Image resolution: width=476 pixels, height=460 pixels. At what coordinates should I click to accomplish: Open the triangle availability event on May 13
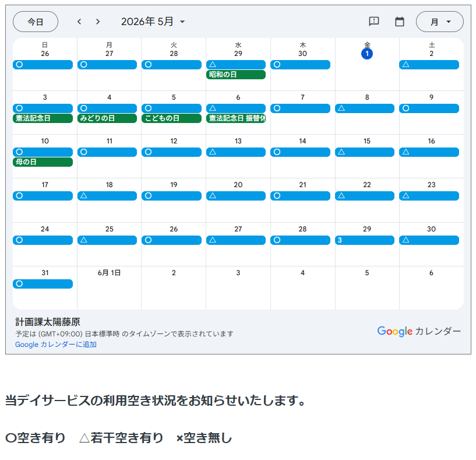tap(236, 152)
